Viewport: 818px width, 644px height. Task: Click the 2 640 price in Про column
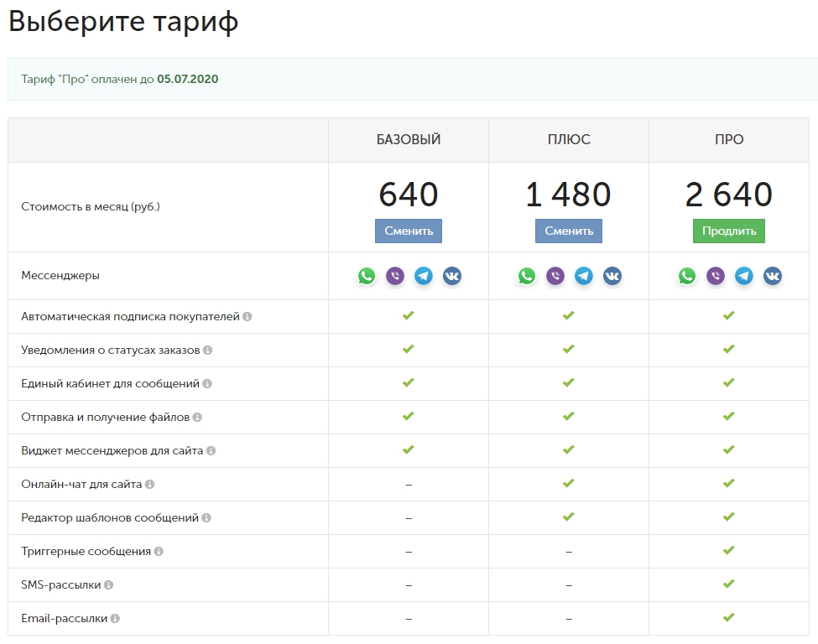pos(728,195)
